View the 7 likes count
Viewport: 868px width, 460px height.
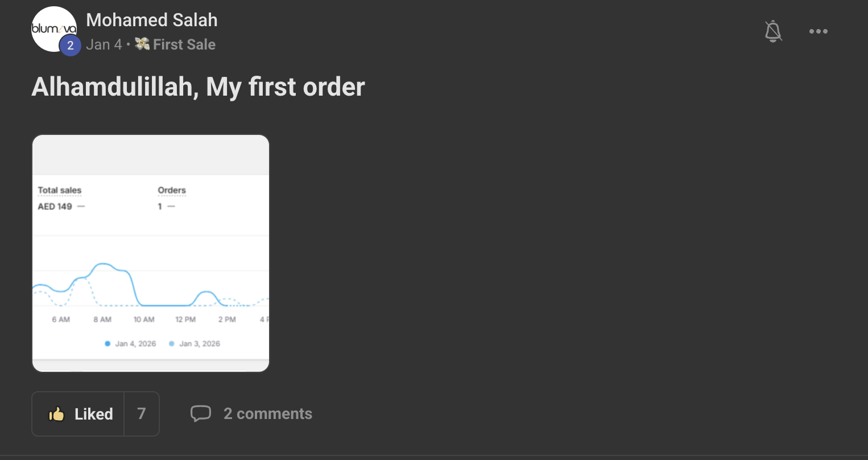142,414
